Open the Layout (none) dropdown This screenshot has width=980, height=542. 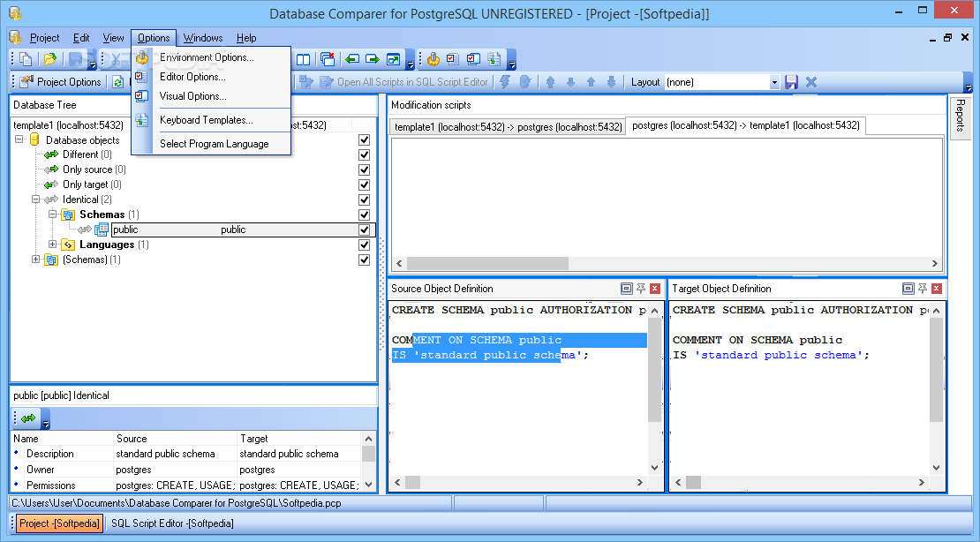click(x=774, y=82)
